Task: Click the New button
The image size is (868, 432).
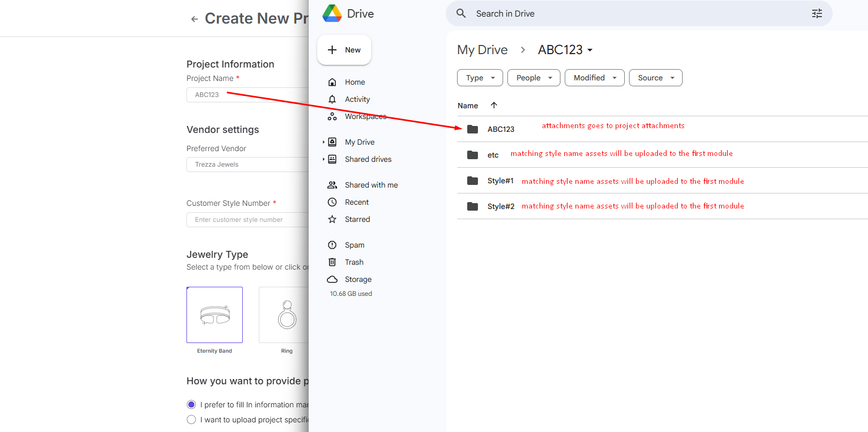Action: (x=344, y=50)
